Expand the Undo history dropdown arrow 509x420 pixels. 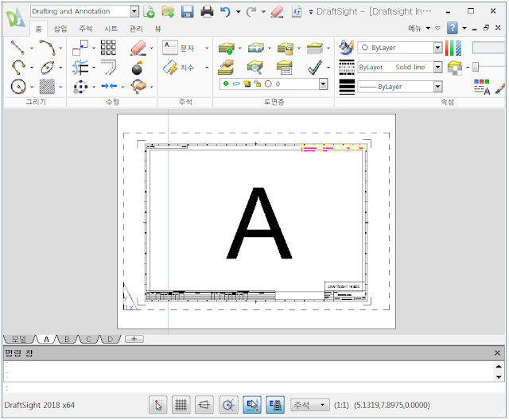[239, 12]
